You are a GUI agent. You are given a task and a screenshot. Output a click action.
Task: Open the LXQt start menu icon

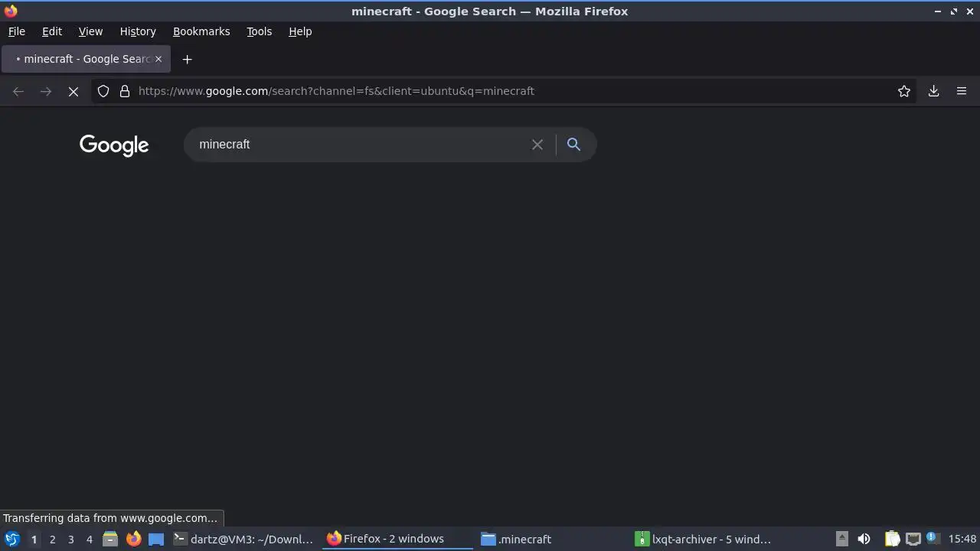[11, 539]
